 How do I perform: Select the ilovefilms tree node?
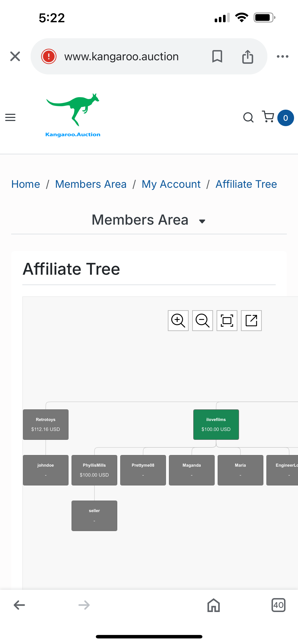click(x=216, y=424)
